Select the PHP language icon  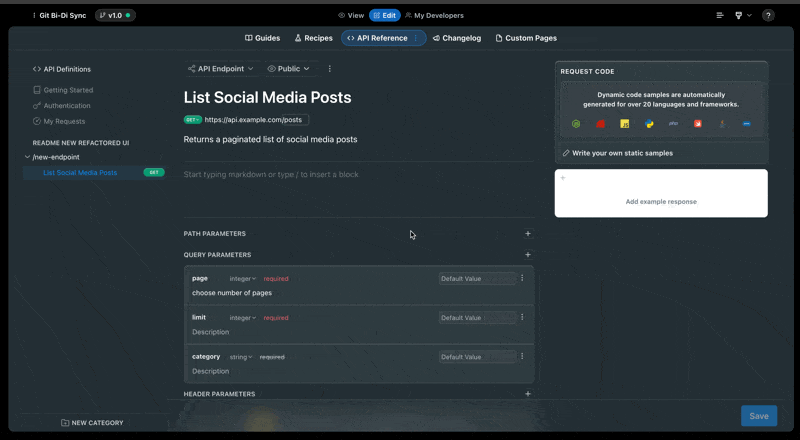coord(673,124)
